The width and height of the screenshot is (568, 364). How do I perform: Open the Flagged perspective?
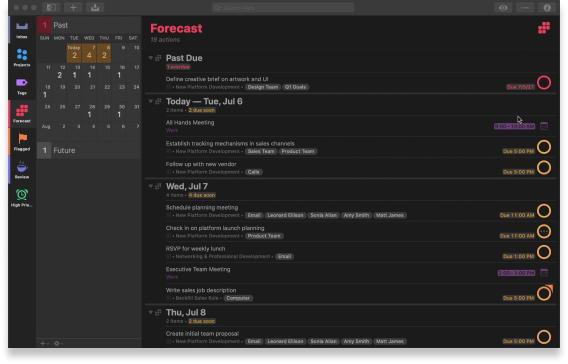pyautogui.click(x=22, y=142)
